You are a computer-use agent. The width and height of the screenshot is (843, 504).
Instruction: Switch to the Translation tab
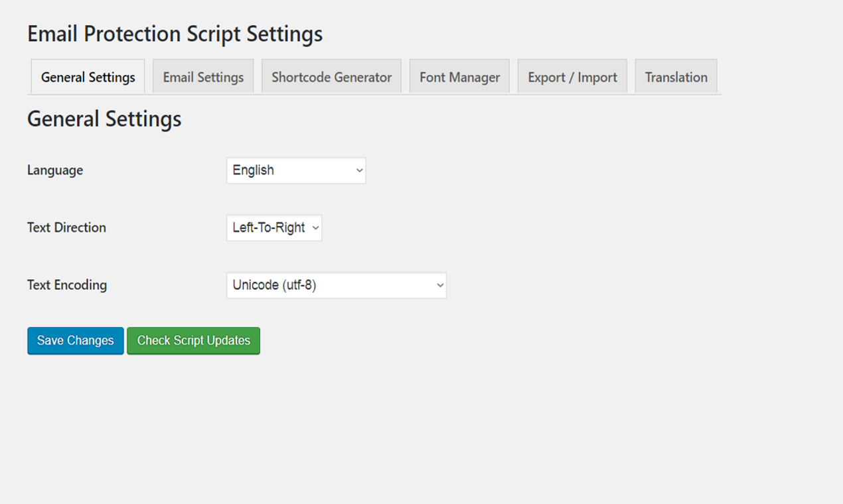point(676,76)
